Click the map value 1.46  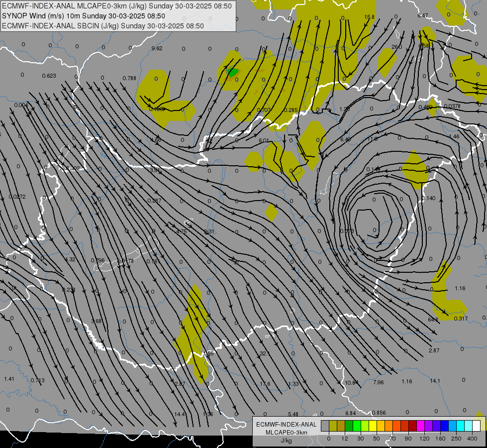point(454,136)
